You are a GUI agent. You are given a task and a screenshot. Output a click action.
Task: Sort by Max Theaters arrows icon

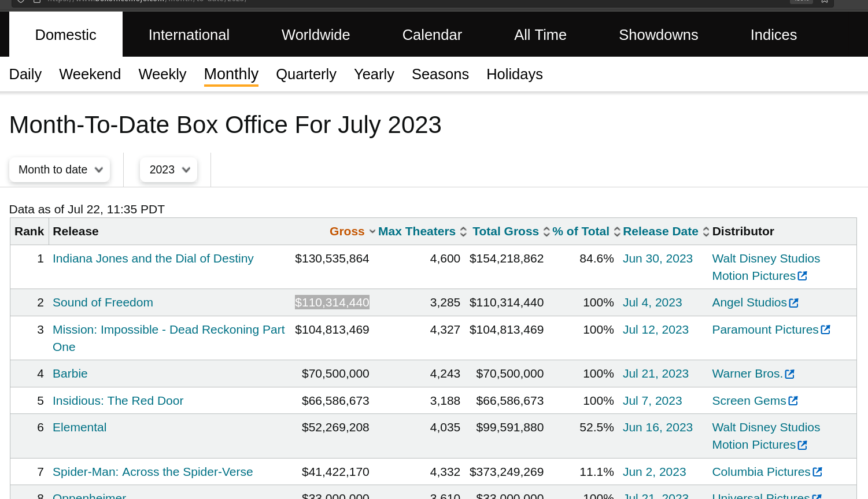click(463, 232)
